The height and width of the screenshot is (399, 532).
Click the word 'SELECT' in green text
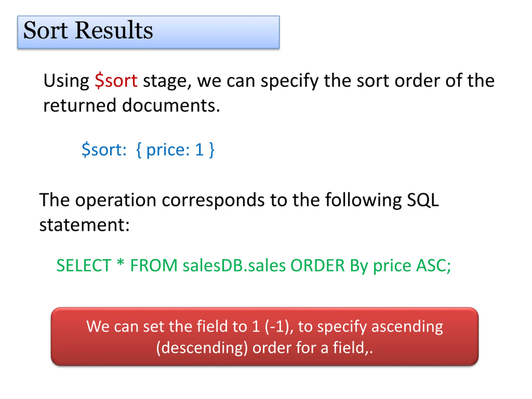tap(84, 266)
